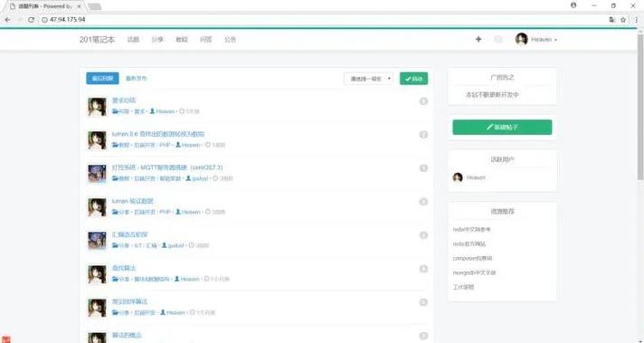Open the 分享 nav item
This screenshot has height=343, width=644.
click(157, 40)
